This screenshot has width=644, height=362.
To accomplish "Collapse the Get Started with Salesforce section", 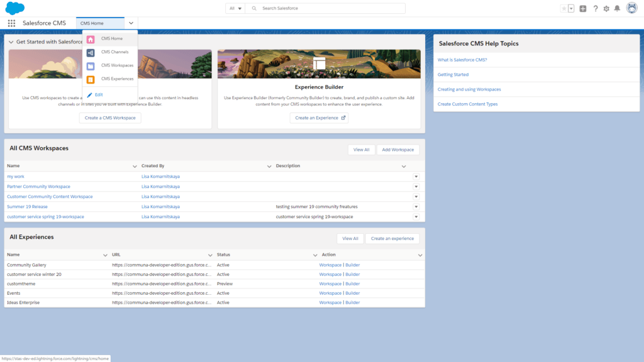I will [x=11, y=42].
